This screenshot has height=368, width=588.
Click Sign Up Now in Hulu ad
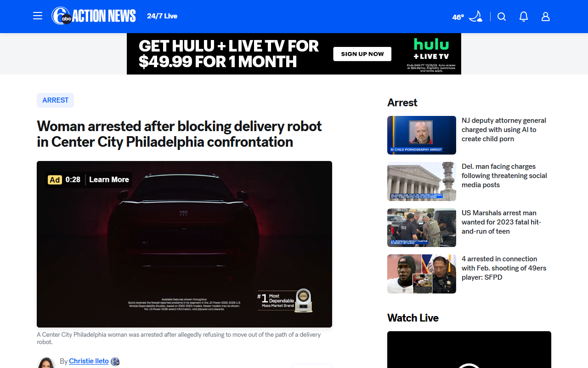362,54
